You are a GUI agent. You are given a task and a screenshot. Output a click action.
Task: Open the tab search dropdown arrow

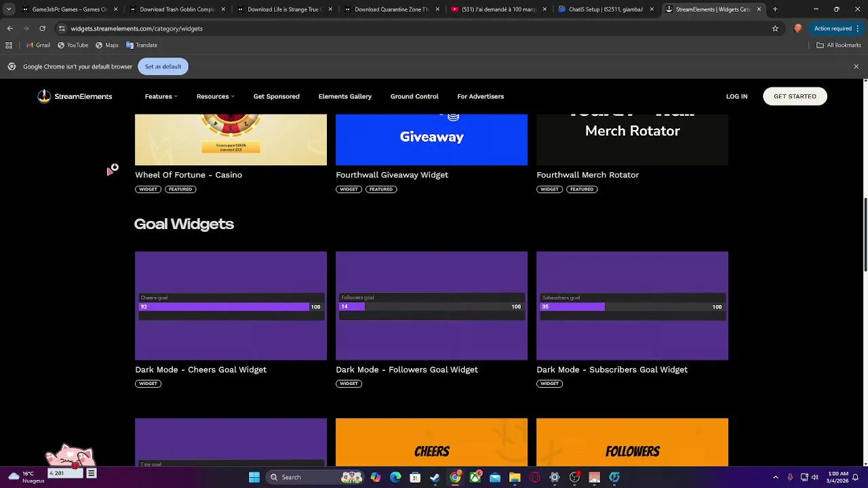click(9, 9)
